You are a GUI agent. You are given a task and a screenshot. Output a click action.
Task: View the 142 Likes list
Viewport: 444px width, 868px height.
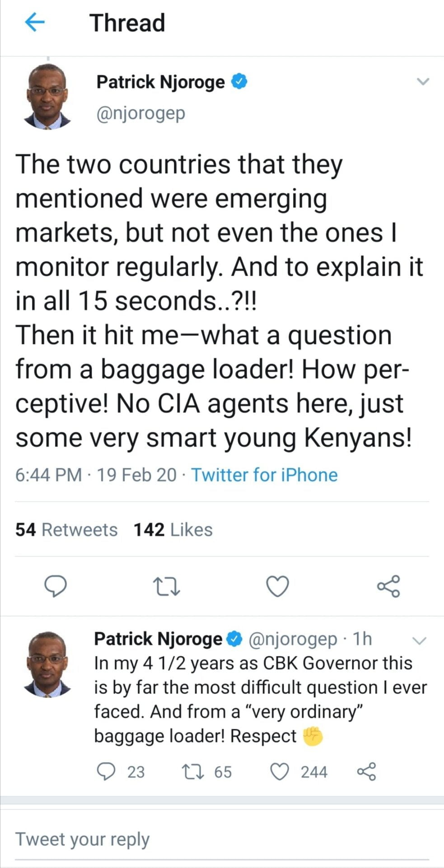click(x=173, y=529)
